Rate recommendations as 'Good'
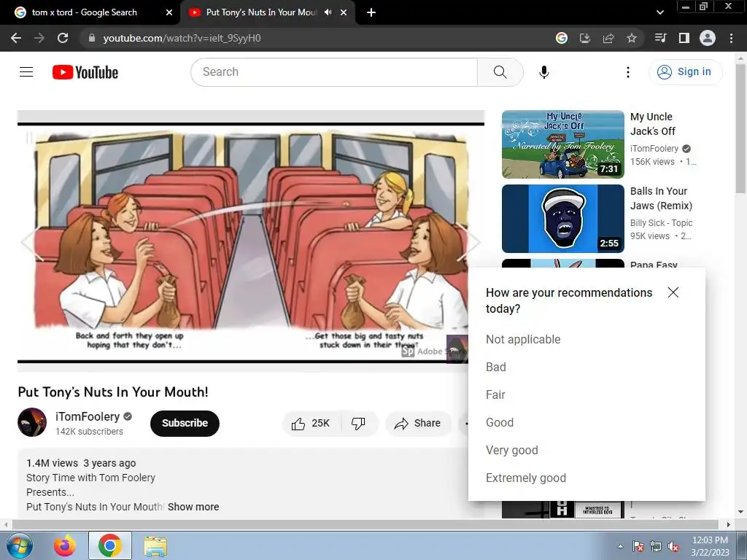Viewport: 747px width, 560px height. [x=500, y=422]
